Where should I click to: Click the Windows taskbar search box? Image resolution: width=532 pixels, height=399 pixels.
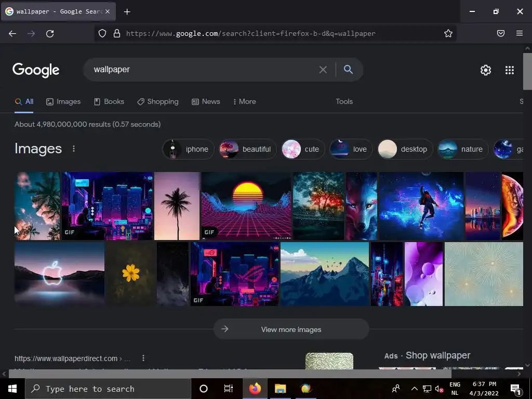pyautogui.click(x=108, y=389)
